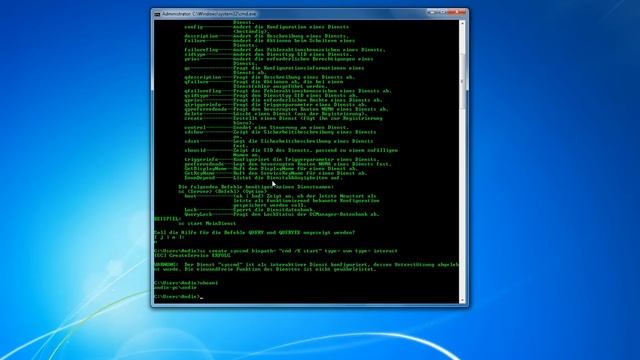Screen dimensions: 640x360
Task: Click the 'delete' command name
Action: (x=193, y=113)
